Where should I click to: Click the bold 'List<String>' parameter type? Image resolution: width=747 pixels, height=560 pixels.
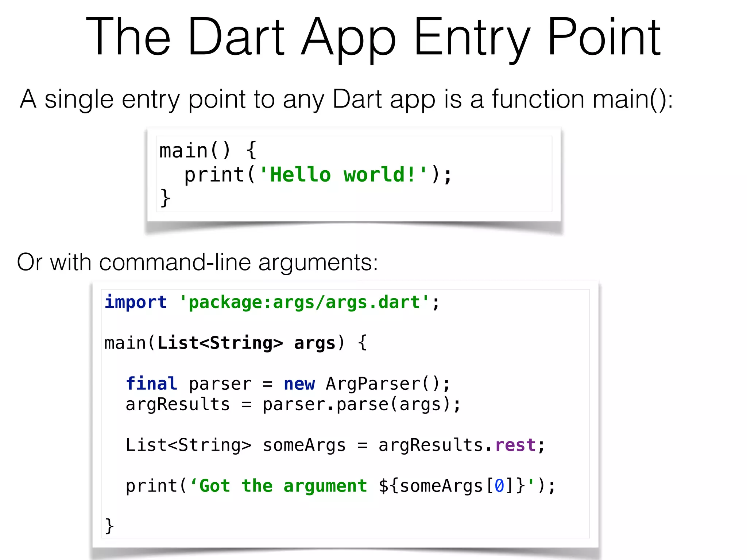tap(220, 343)
